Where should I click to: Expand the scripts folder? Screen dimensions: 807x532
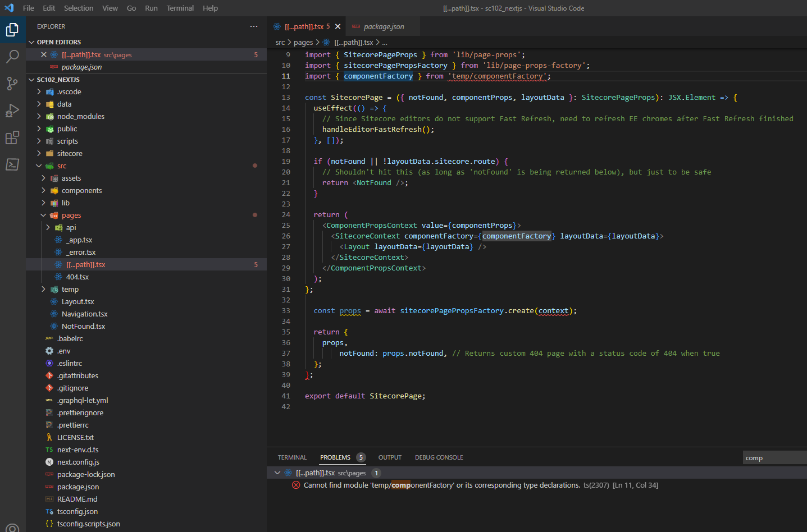(x=146, y=141)
